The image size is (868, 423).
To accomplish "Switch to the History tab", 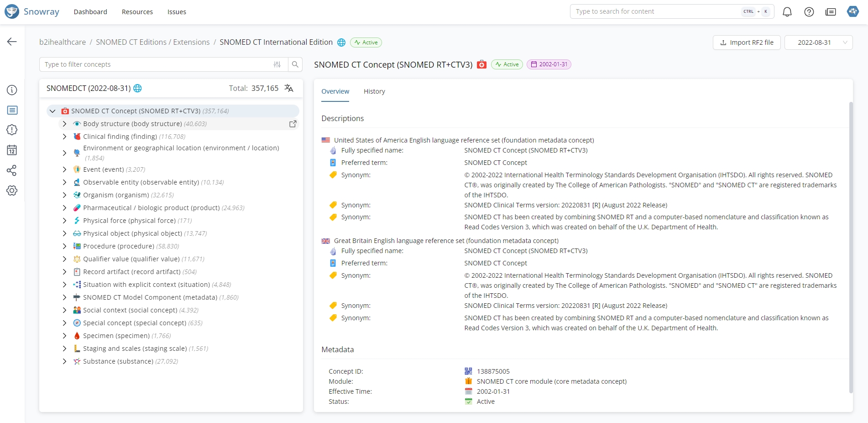I will (374, 91).
